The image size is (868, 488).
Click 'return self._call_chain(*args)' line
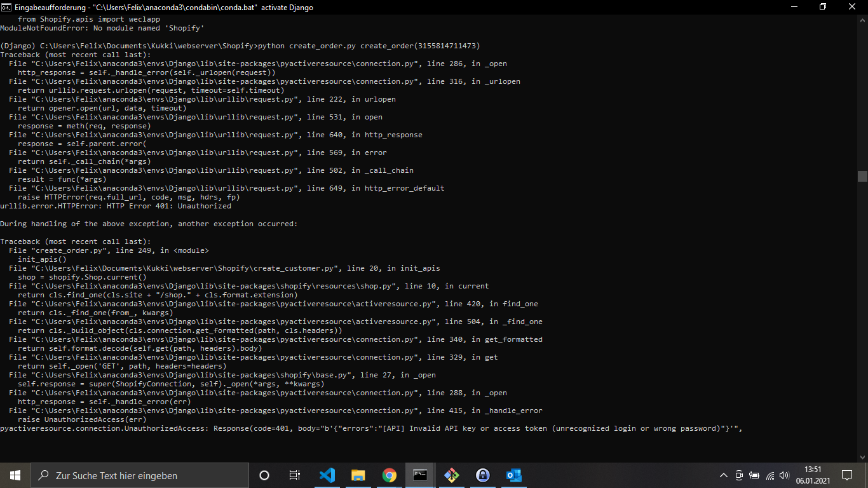coord(85,161)
